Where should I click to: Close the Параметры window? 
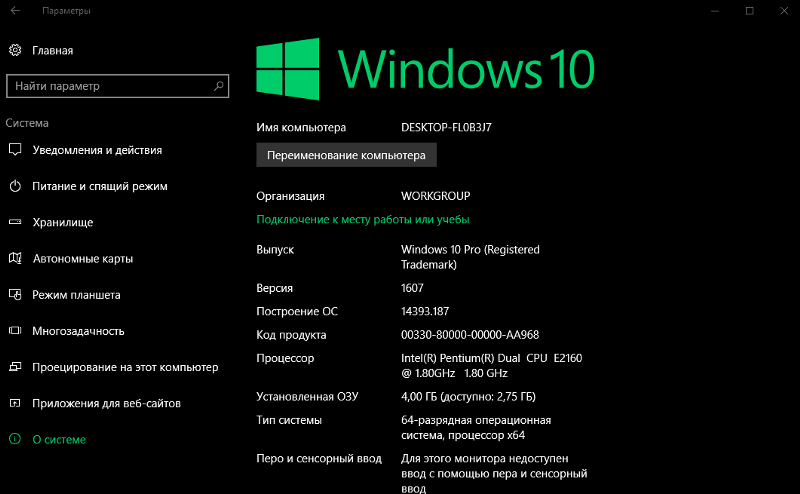(784, 11)
